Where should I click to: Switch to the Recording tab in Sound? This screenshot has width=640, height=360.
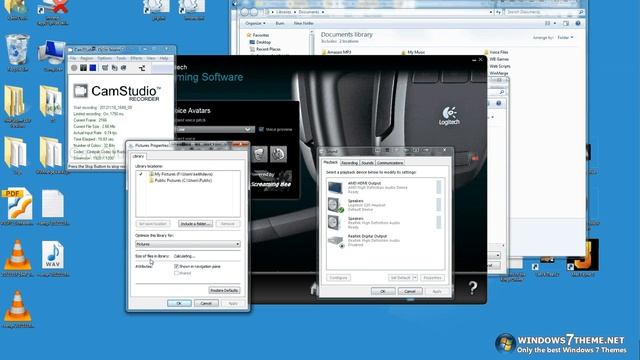349,163
